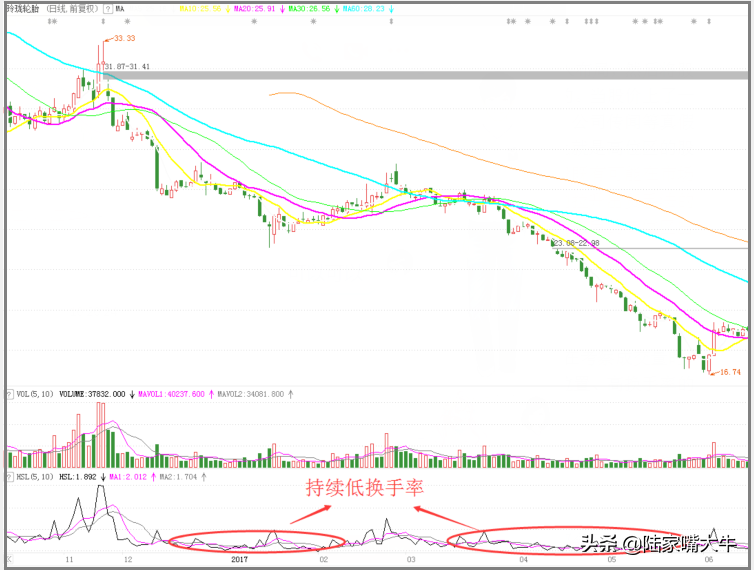Click the 16.74 low price marker
This screenshot has width=754, height=570.
730,372
